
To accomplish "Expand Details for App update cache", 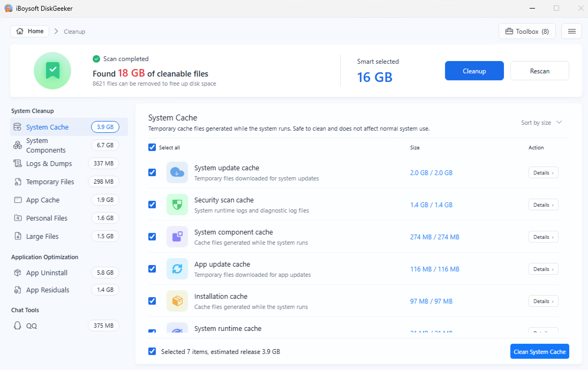I will click(x=543, y=269).
